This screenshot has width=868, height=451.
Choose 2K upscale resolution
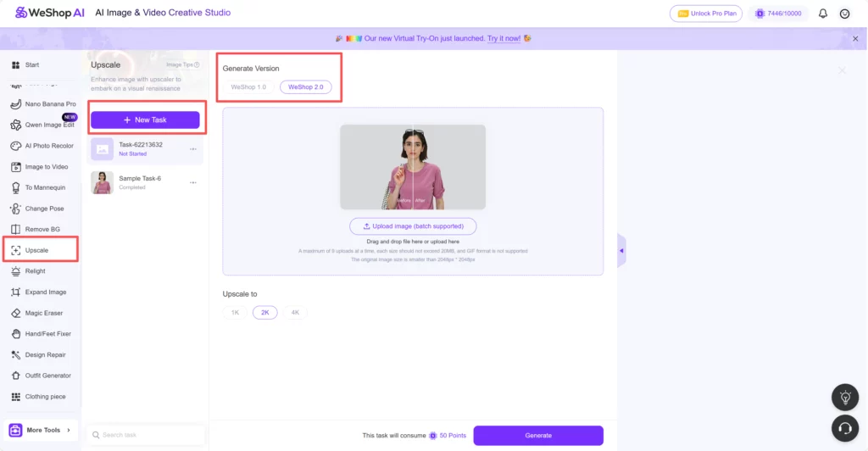point(265,313)
